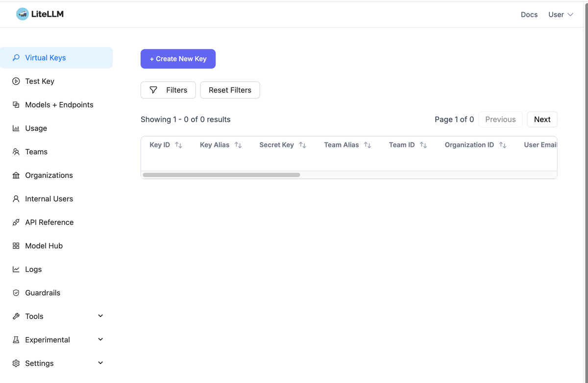Select the Organizations building icon
Viewport: 588px width, 383px height.
tap(15, 175)
